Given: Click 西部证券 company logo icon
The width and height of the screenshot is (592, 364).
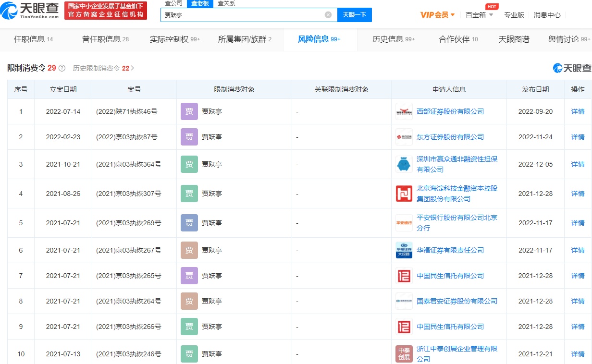Looking at the screenshot, I should (x=404, y=111).
